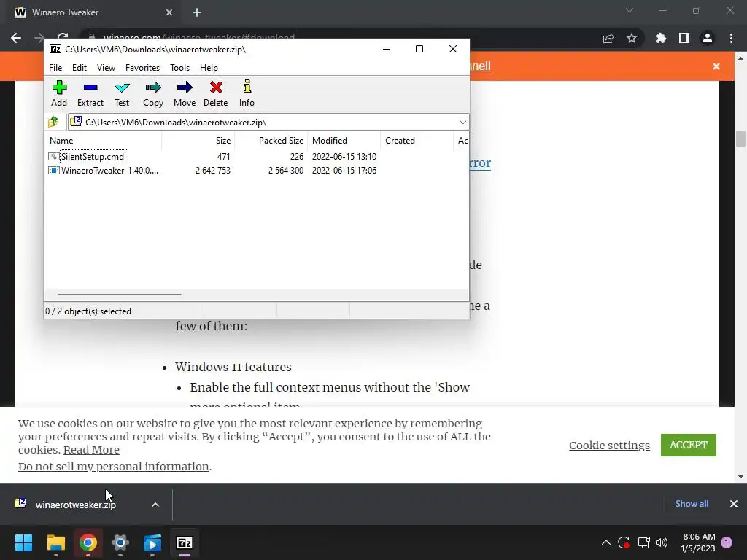The height and width of the screenshot is (560, 747).
Task: Switch to Chrome in the taskbar
Action: tap(88, 542)
